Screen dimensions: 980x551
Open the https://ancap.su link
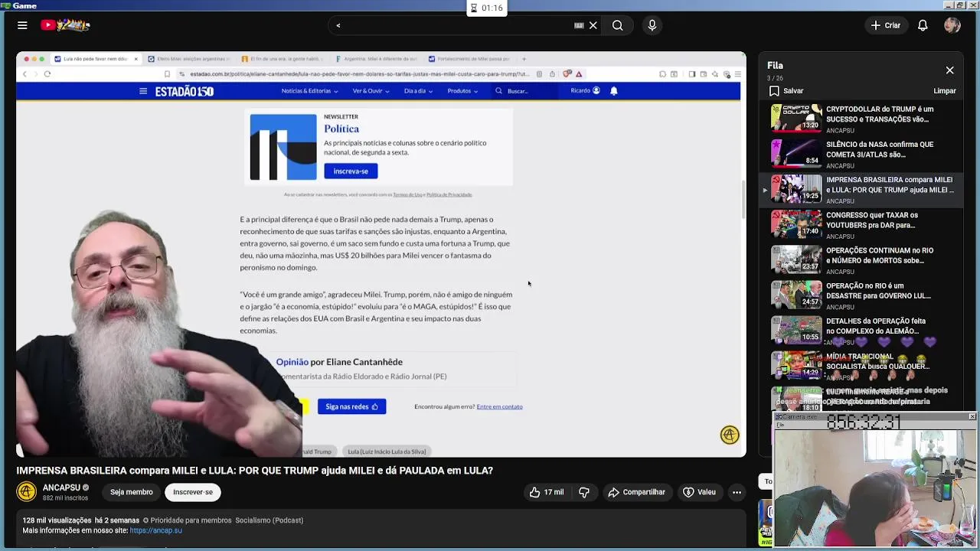[155, 530]
